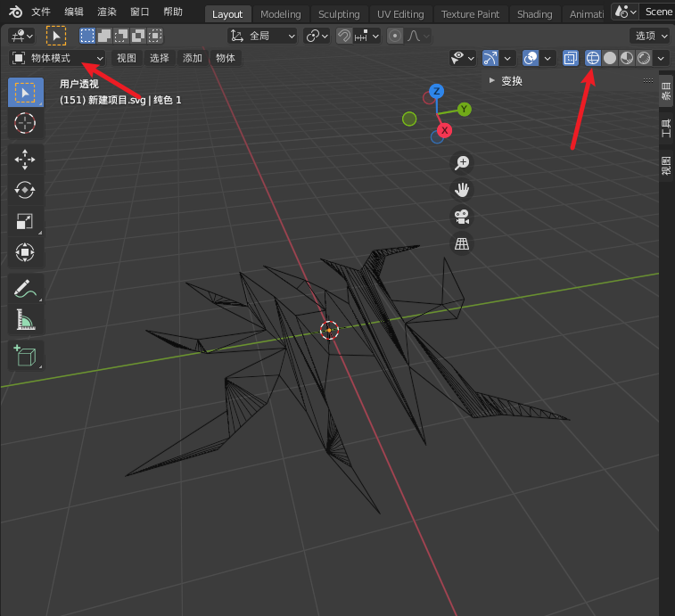Open the 物体模式 mode dropdown
Screen dimensions: 675x616
click(x=57, y=58)
